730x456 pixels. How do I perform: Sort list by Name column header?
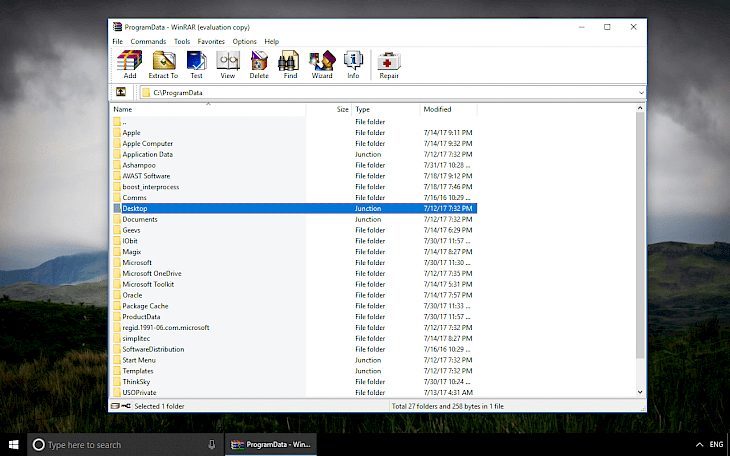pos(208,109)
